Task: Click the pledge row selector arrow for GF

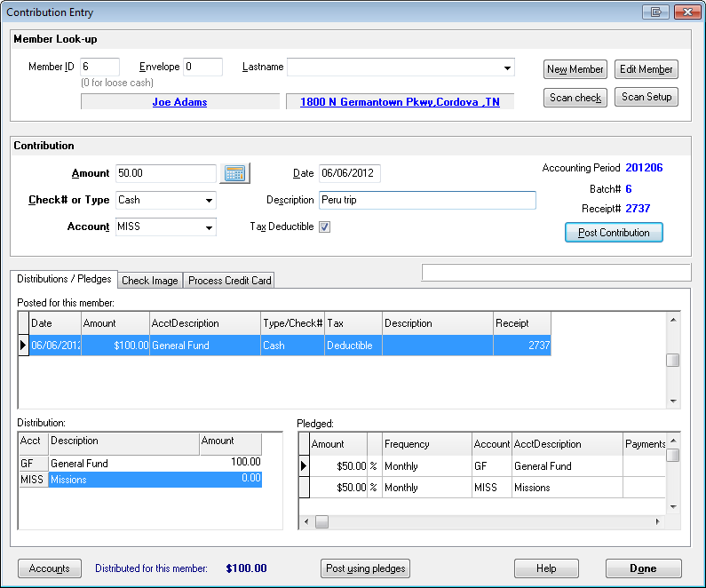Action: point(304,466)
